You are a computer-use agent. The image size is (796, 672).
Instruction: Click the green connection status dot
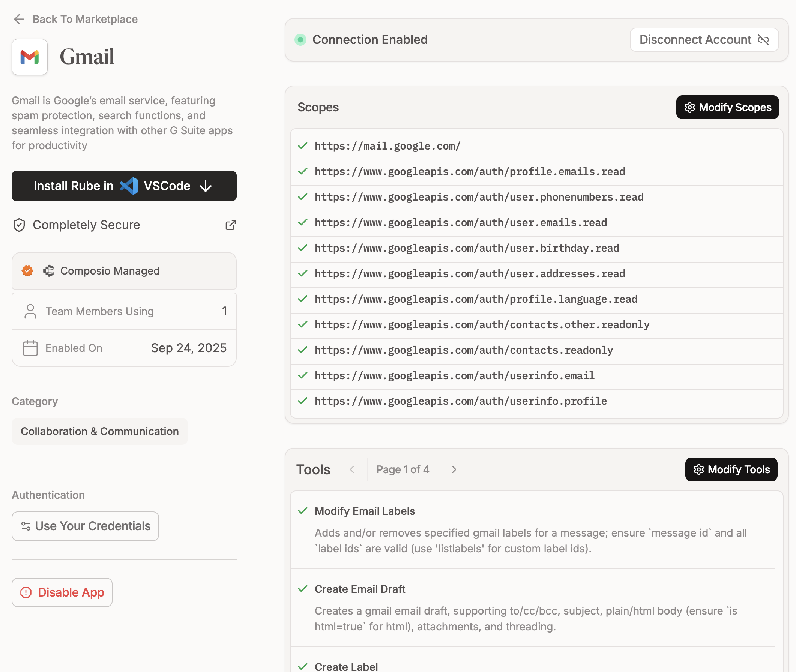(300, 40)
